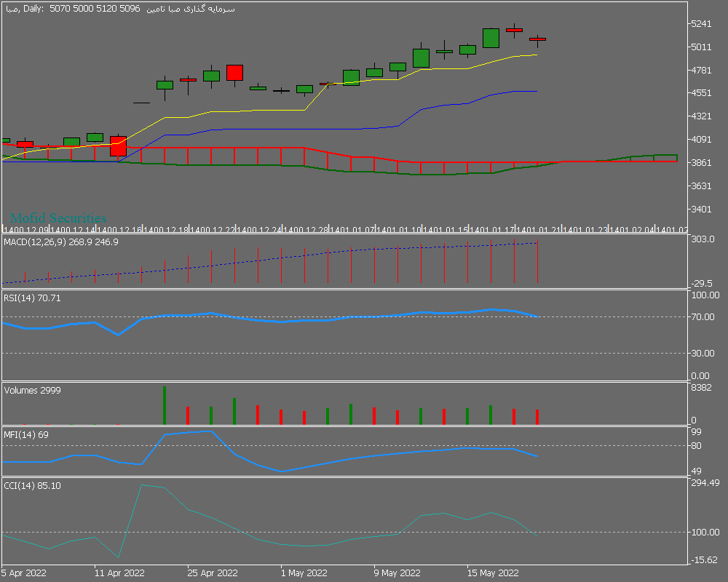Select the MFI(14) 69 indicator label
The width and height of the screenshot is (728, 582).
(26, 435)
